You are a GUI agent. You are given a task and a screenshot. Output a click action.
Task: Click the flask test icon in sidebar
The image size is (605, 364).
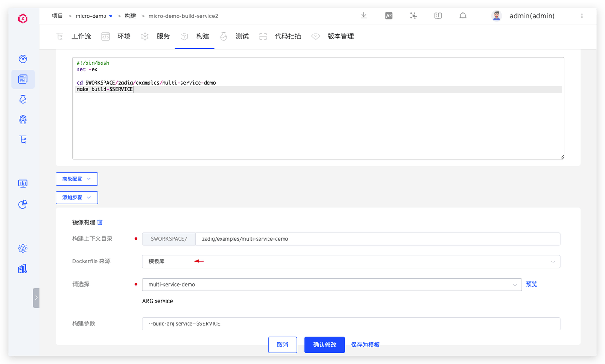tap(23, 99)
